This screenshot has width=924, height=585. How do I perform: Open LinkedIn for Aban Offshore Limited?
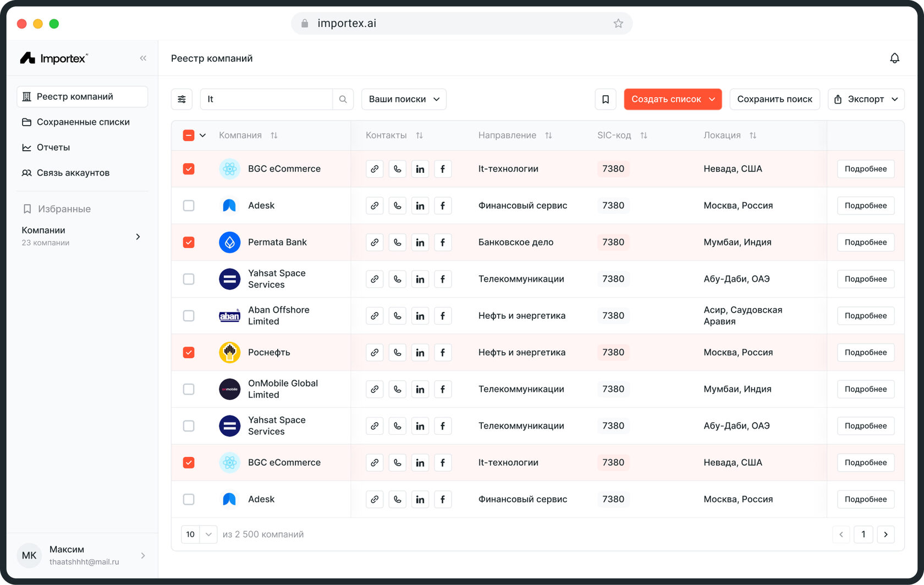[420, 316]
